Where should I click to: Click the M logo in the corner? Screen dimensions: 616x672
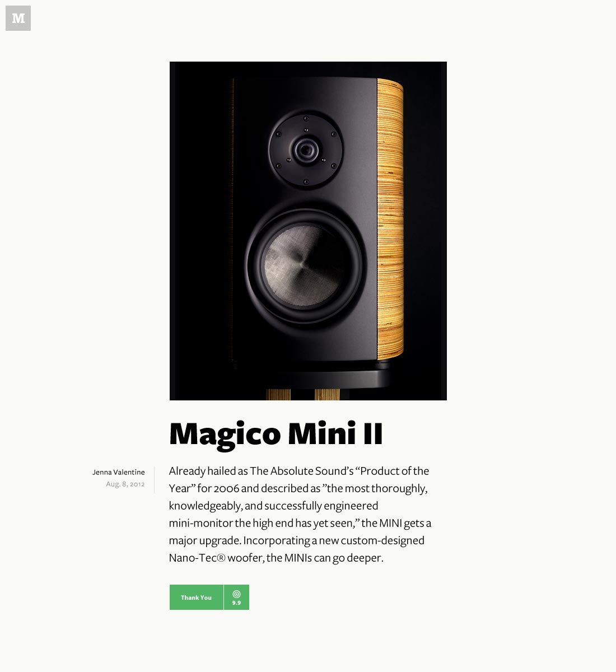point(18,18)
